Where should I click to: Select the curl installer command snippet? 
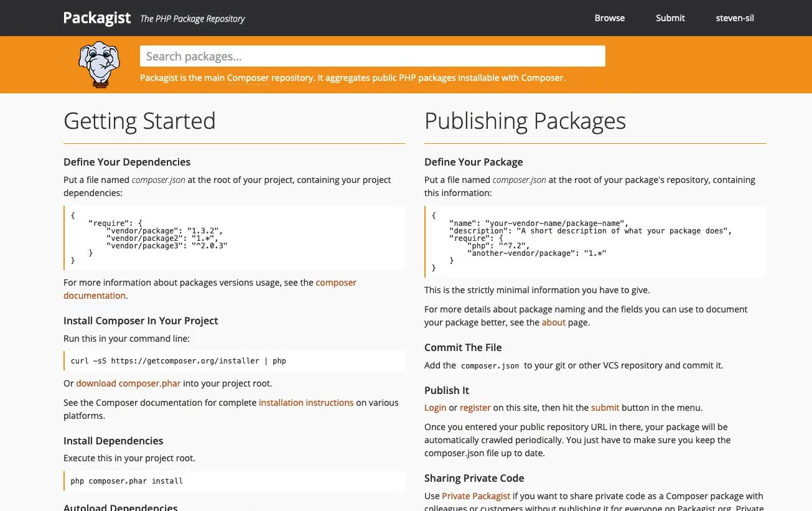pyautogui.click(x=234, y=360)
